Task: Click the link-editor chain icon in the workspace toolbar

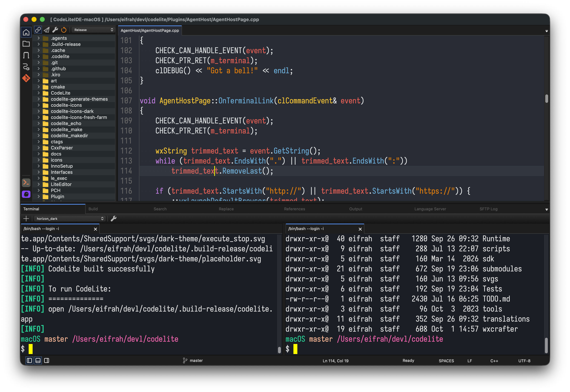Action: click(38, 30)
